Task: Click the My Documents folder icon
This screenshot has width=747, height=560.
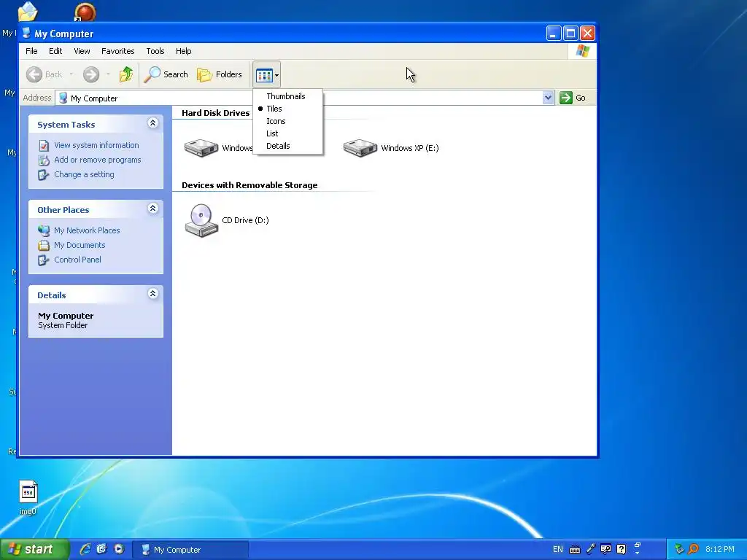Action: coord(44,245)
